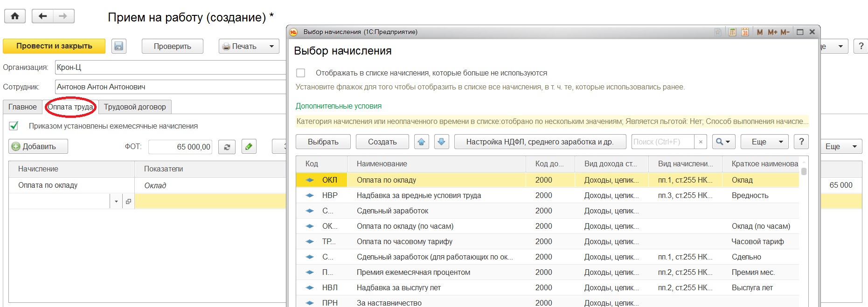
Task: Switch to the Главное tab
Action: coord(22,107)
